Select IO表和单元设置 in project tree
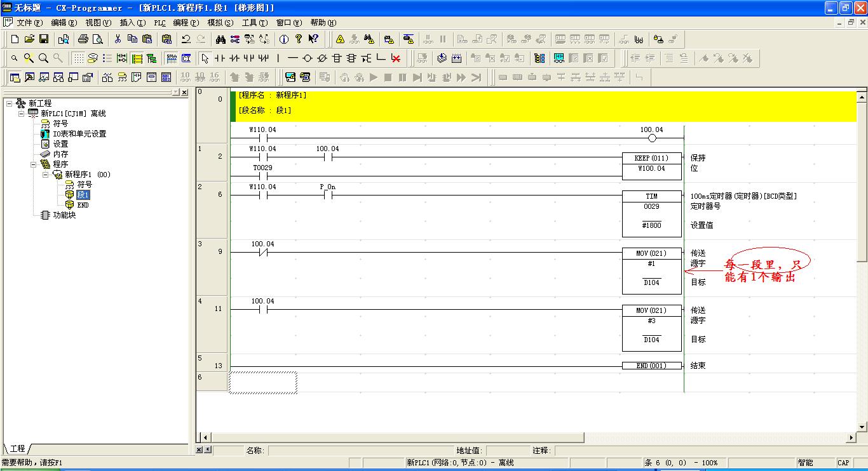The image size is (868, 471). pos(79,134)
